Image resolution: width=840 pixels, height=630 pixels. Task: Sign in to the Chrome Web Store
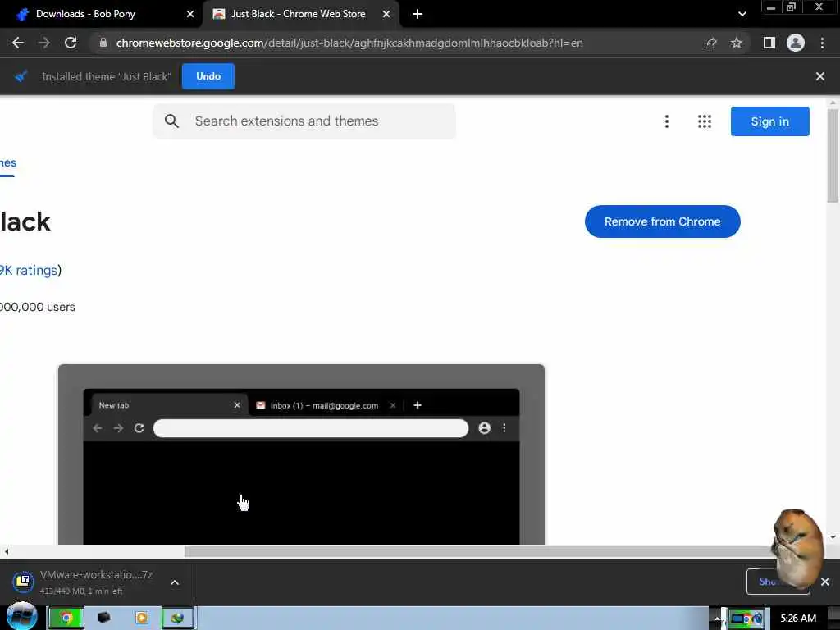(x=769, y=121)
